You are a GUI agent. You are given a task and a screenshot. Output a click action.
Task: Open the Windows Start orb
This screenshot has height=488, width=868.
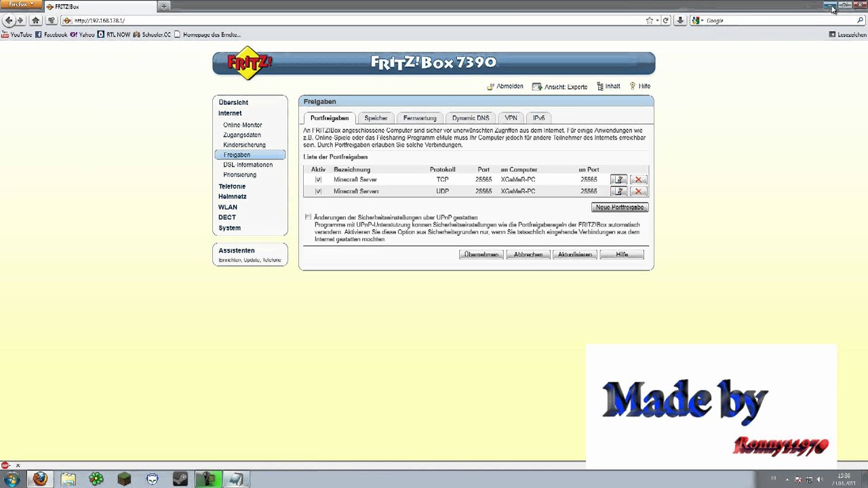tap(12, 479)
